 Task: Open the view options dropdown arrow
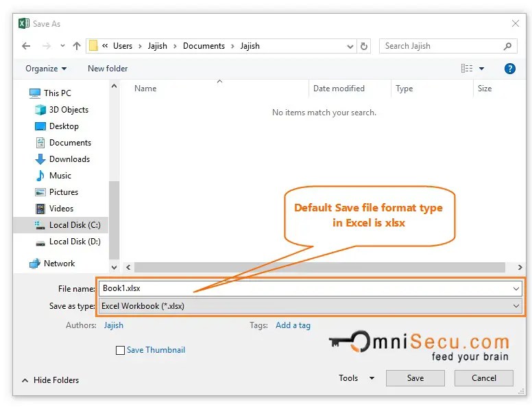tap(481, 69)
